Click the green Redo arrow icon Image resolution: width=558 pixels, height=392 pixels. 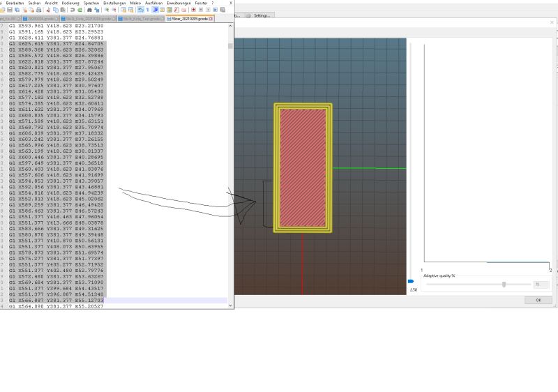(x=80, y=10)
